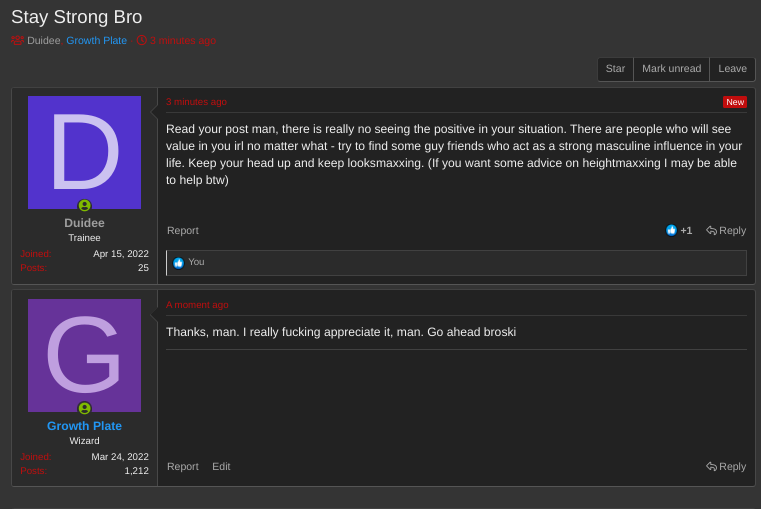Click the online status badge under Growth Plate's avatar
Viewport: 761px width, 509px height.
(x=84, y=409)
